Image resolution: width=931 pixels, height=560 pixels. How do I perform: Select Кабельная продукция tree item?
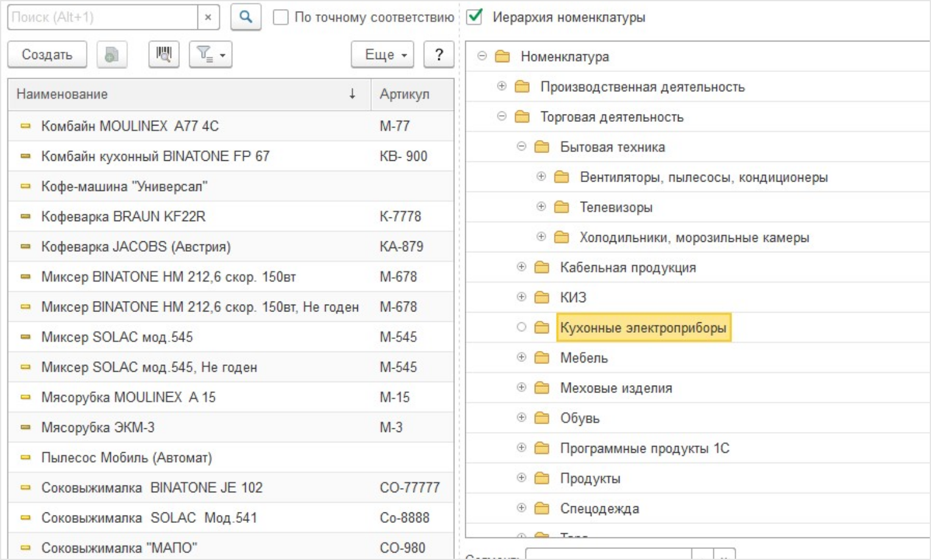pyautogui.click(x=627, y=268)
